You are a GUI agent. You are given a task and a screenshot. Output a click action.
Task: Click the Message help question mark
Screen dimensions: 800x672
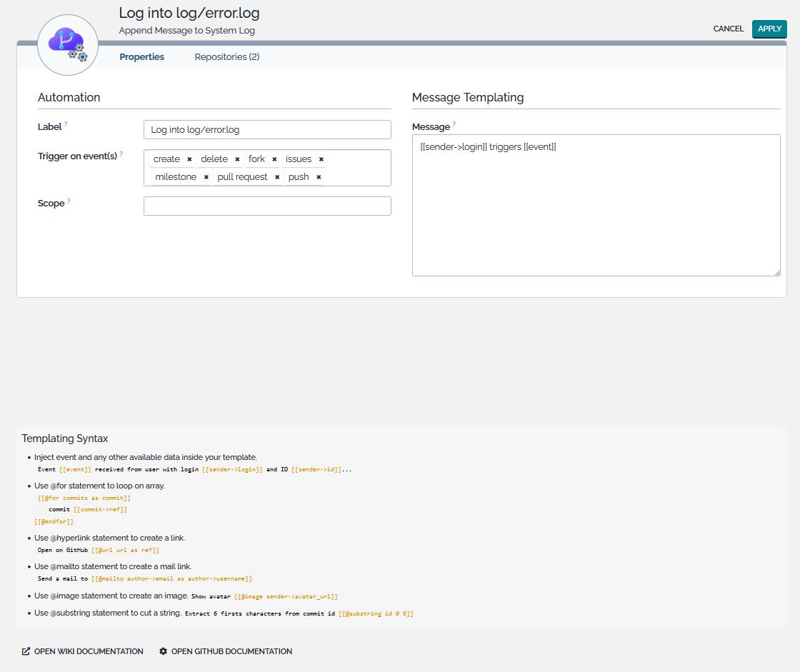point(454,124)
